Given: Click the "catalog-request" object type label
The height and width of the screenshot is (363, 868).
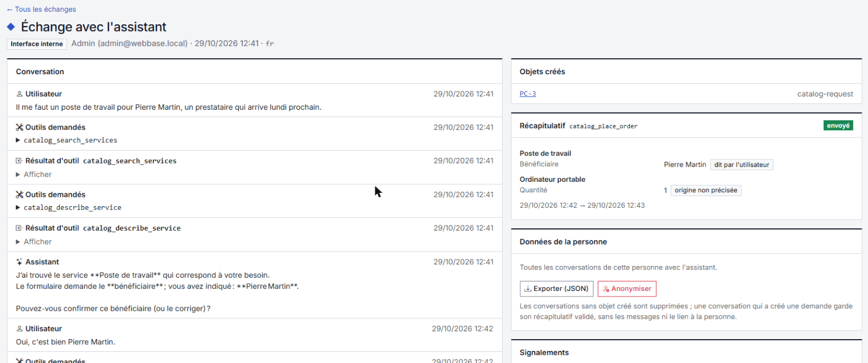Looking at the screenshot, I should click(825, 94).
